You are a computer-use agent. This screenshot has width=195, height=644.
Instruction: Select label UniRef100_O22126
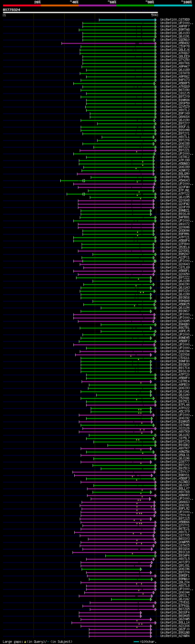pos(175,428)
